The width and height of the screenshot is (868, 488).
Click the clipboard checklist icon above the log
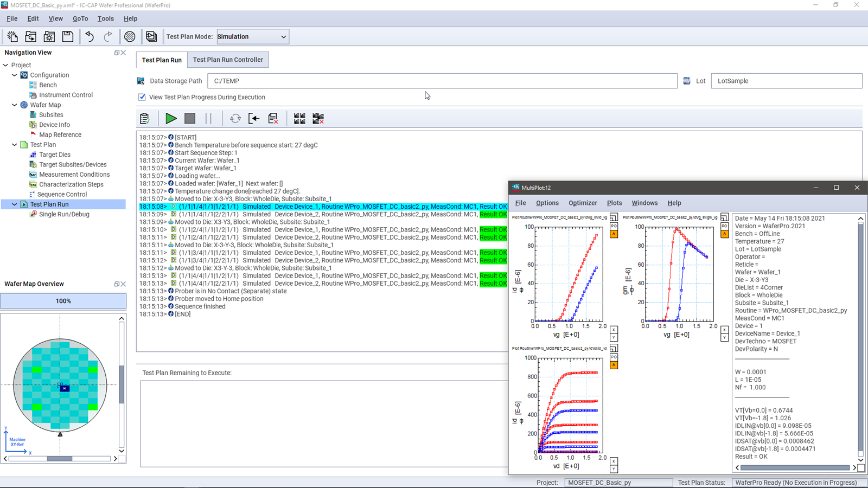(x=145, y=118)
